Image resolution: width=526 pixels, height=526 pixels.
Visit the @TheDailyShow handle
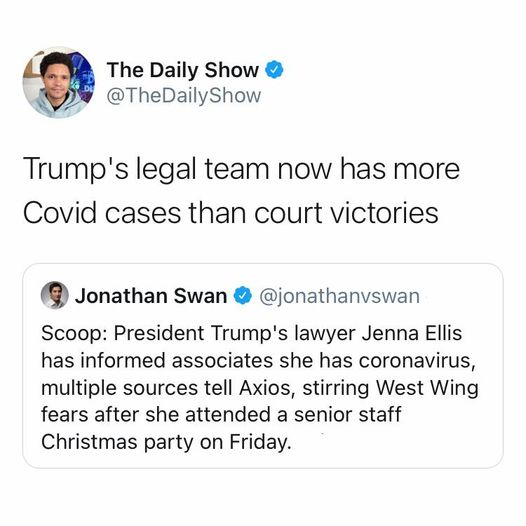pyautogui.click(x=183, y=96)
